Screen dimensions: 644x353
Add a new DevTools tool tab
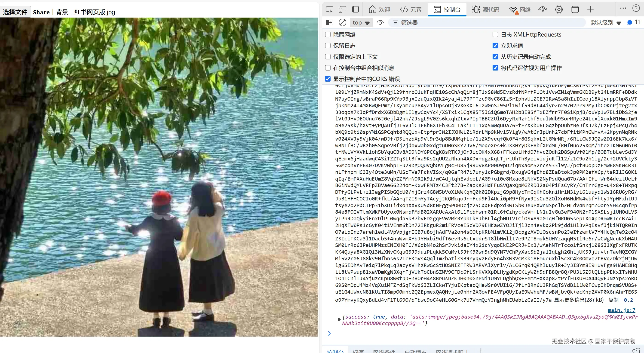coord(590,9)
